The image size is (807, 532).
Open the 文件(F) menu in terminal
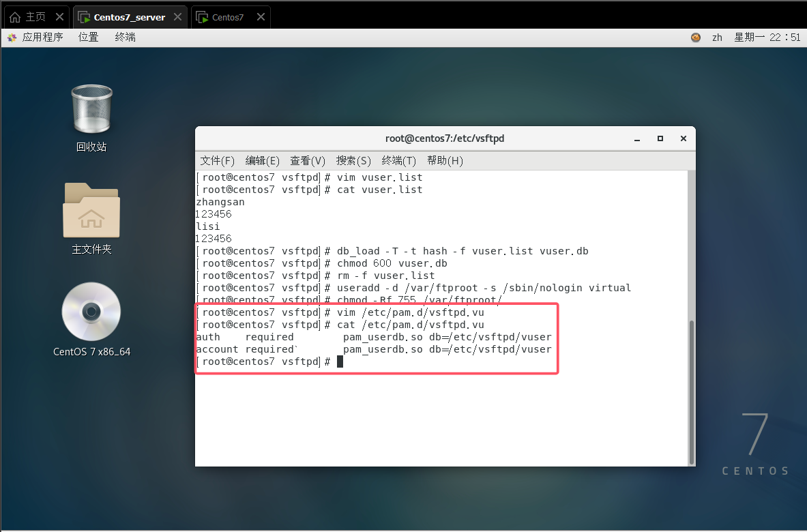(x=218, y=160)
